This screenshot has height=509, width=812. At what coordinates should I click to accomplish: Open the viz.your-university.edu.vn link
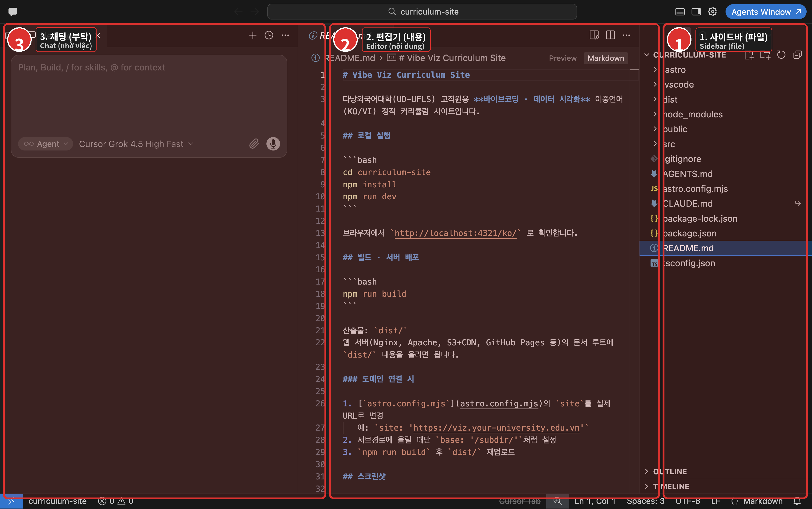click(x=496, y=428)
